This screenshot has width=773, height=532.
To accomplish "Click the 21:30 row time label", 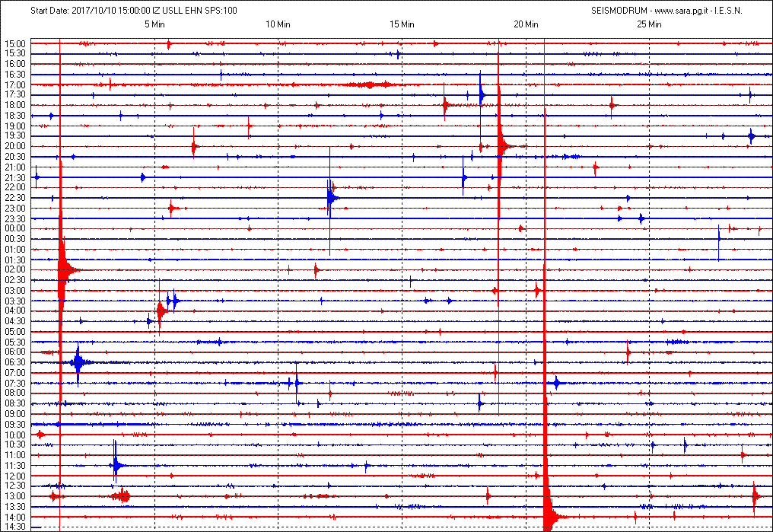I will point(15,177).
